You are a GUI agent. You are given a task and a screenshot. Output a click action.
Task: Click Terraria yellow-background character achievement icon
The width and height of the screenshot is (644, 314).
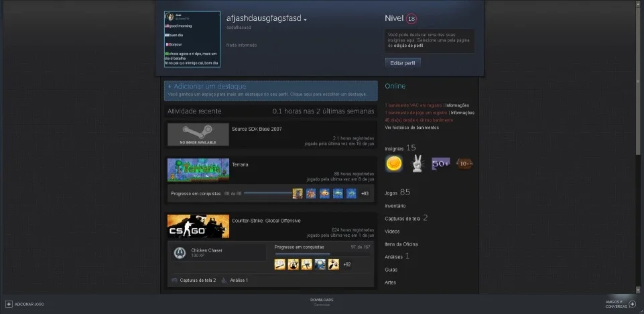[298, 194]
